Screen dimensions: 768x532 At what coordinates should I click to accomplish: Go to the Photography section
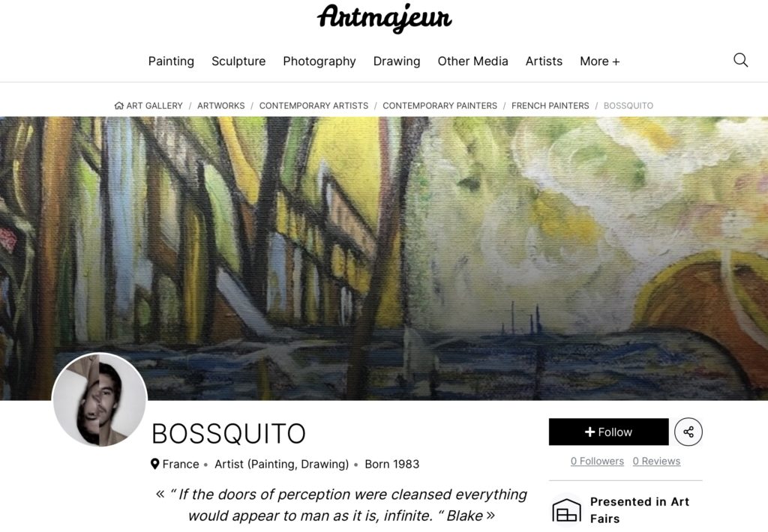[319, 61]
